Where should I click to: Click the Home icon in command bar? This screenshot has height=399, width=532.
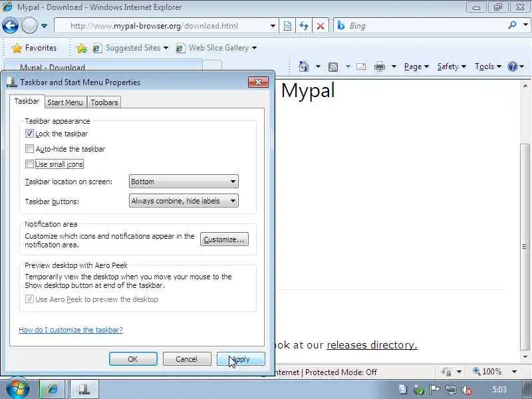click(x=304, y=66)
